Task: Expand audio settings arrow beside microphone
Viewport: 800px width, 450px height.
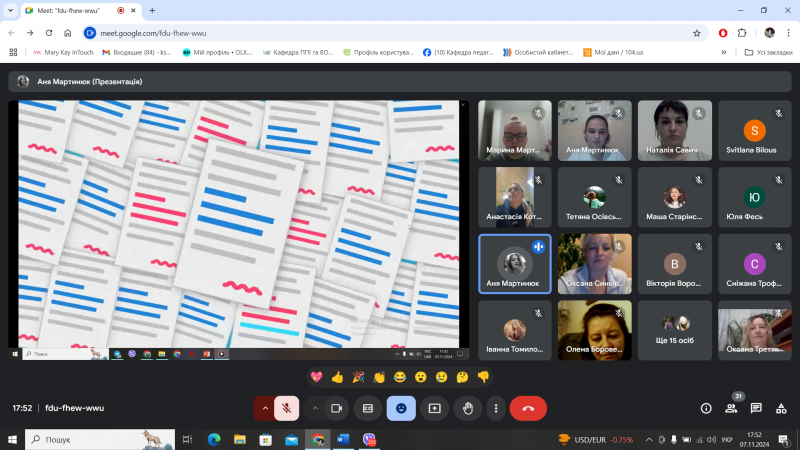Action: pos(264,408)
